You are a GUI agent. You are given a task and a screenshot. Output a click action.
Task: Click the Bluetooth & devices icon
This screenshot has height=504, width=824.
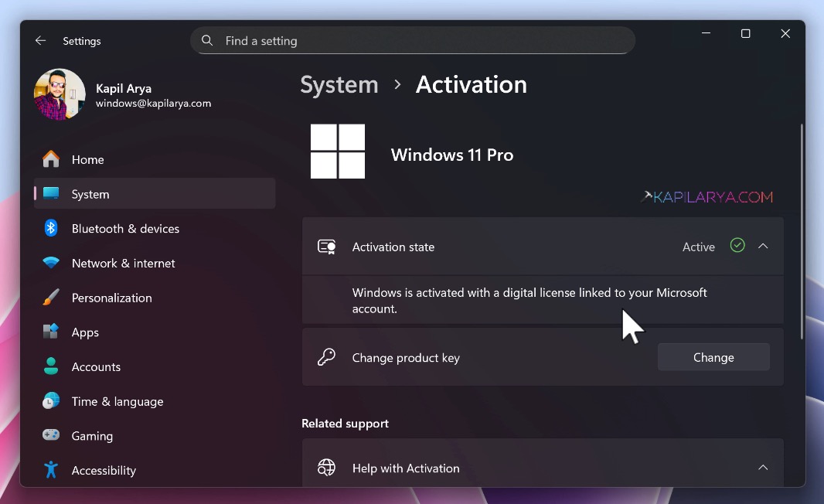click(x=51, y=228)
